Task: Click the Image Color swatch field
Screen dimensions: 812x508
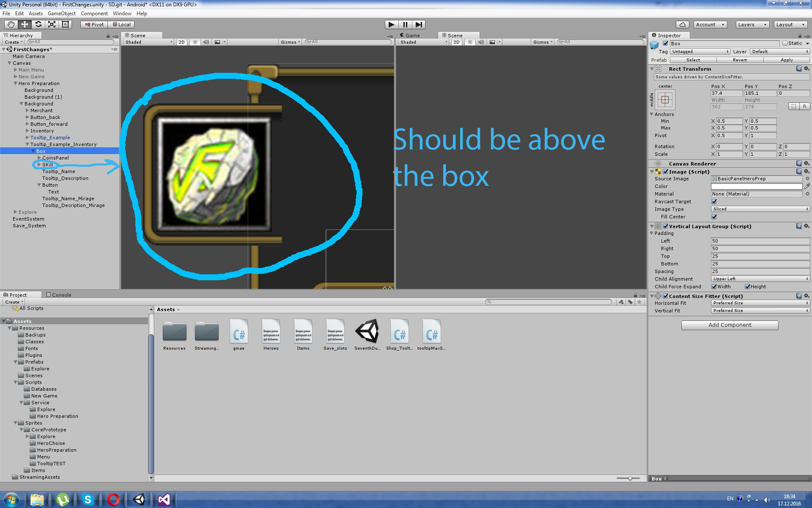Action: click(757, 186)
